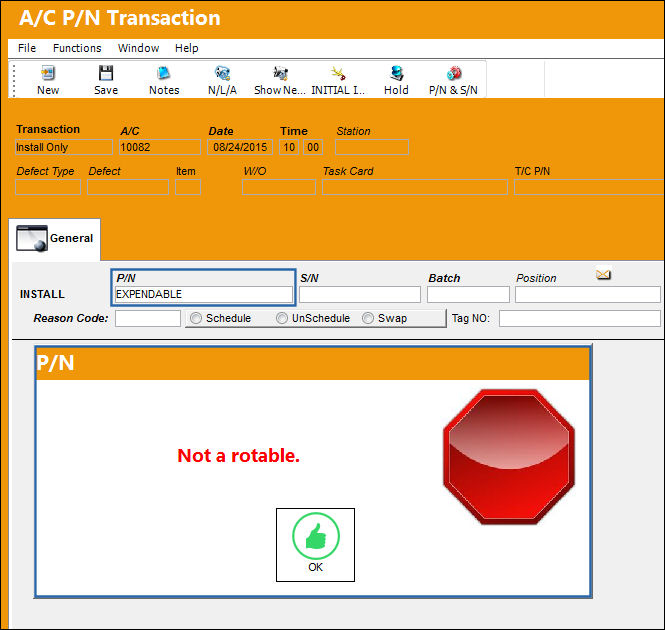Image resolution: width=665 pixels, height=630 pixels.
Task: Click the Defect input field
Action: click(128, 187)
